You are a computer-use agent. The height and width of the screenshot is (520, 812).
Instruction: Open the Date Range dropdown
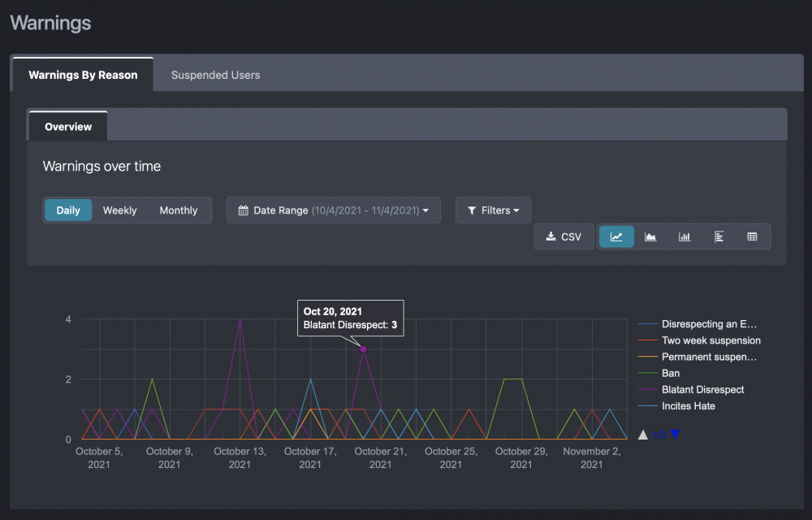pos(333,210)
